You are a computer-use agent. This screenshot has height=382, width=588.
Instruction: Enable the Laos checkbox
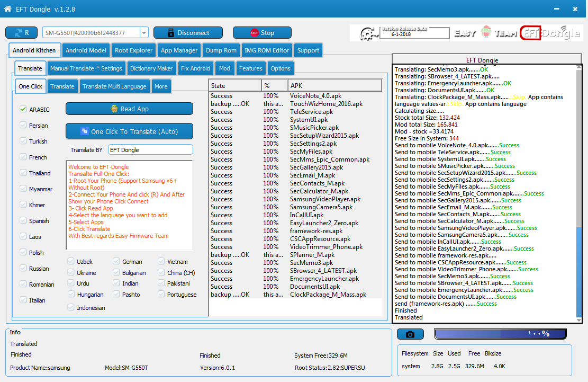(x=23, y=236)
